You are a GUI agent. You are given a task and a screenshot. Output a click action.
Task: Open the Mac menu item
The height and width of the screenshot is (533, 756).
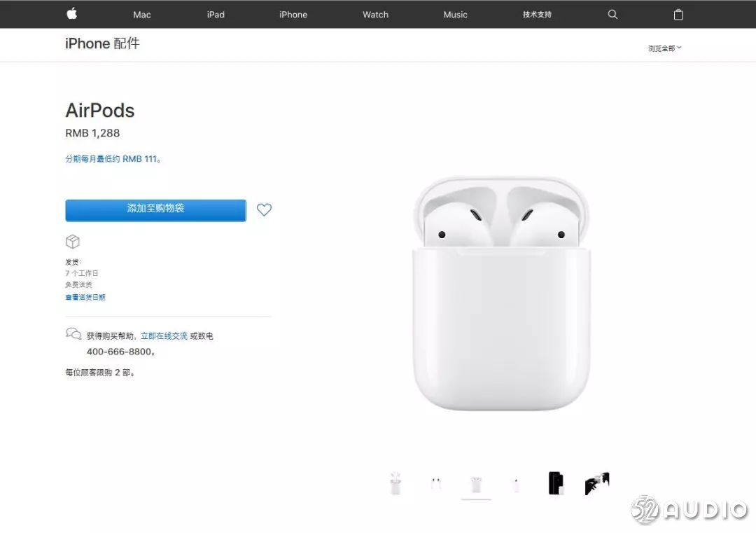(141, 15)
